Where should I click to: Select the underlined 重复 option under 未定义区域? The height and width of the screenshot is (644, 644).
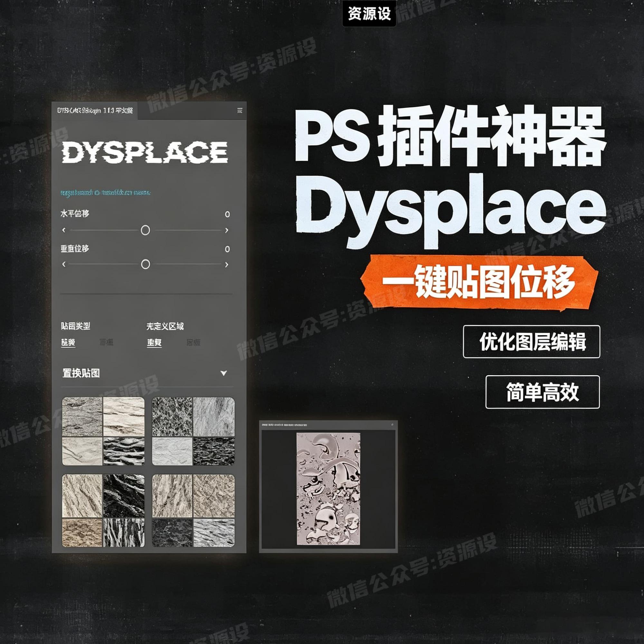click(x=154, y=343)
